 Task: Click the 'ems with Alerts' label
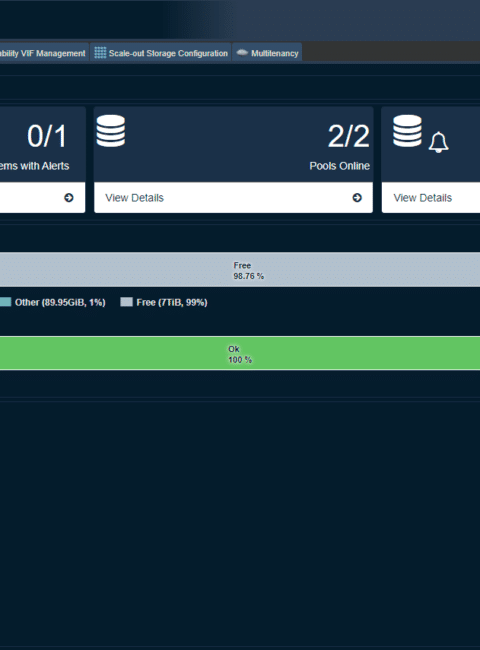34,166
